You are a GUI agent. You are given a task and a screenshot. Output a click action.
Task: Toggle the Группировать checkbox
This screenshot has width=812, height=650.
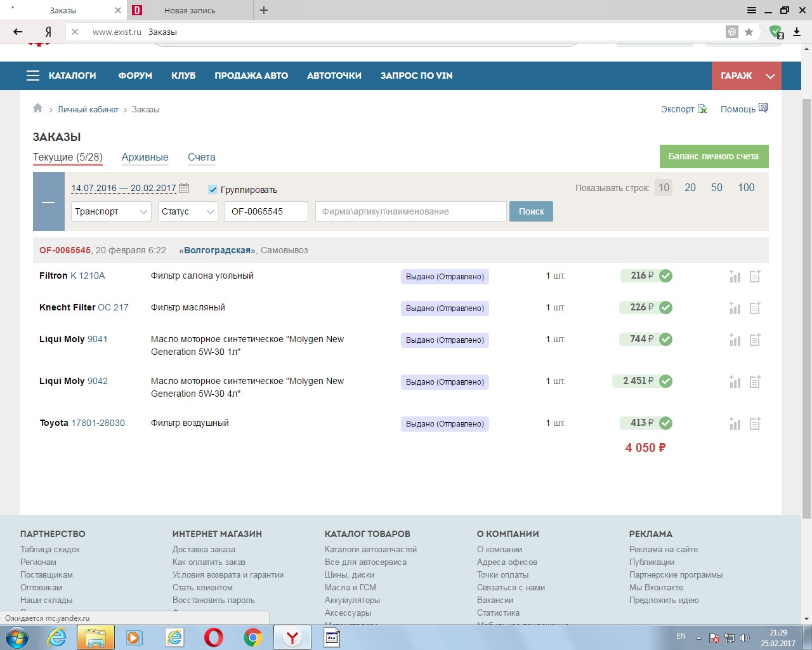coord(213,189)
